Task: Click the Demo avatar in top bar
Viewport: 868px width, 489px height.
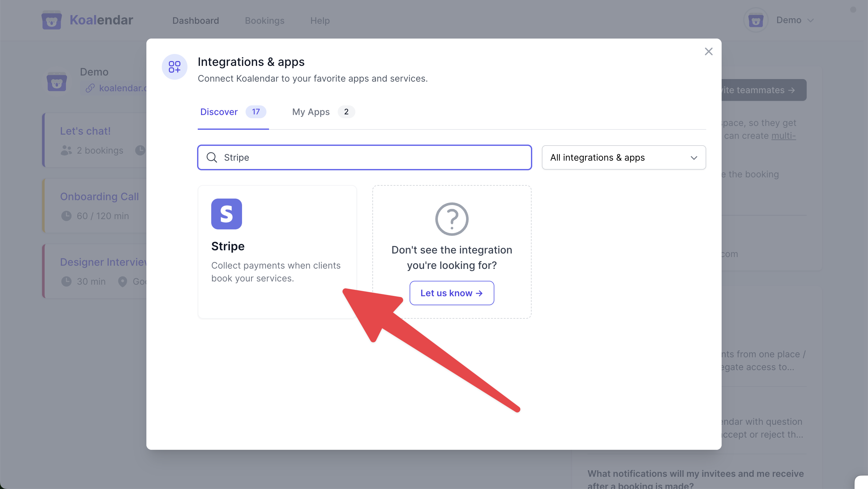Action: click(756, 20)
